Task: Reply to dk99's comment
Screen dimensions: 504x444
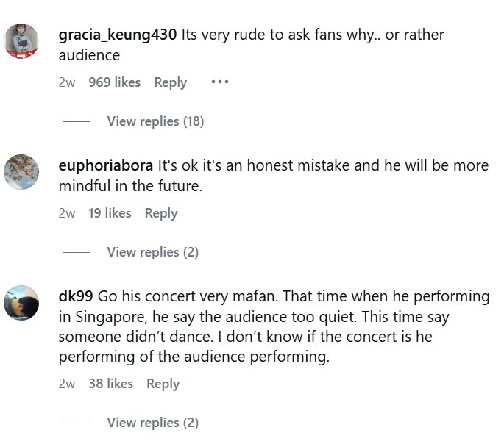Action: (x=163, y=384)
